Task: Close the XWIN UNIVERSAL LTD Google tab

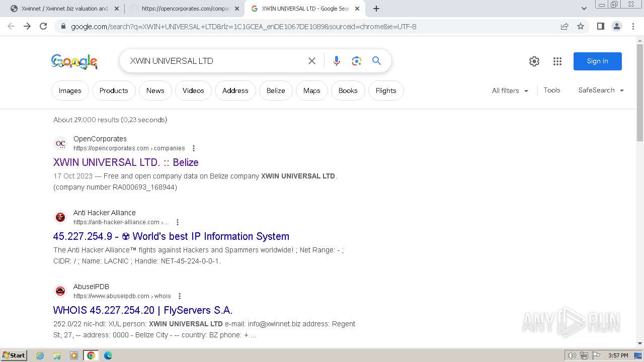Action: (357, 9)
